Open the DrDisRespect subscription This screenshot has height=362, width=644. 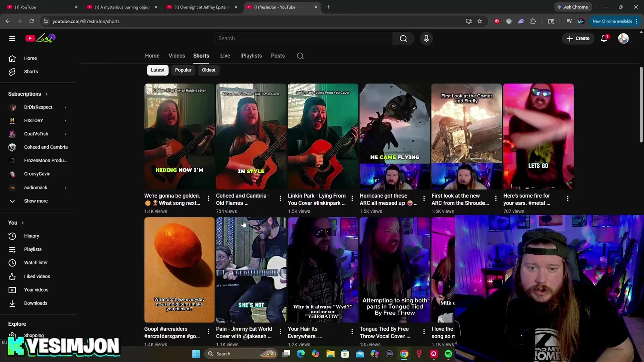click(x=38, y=107)
